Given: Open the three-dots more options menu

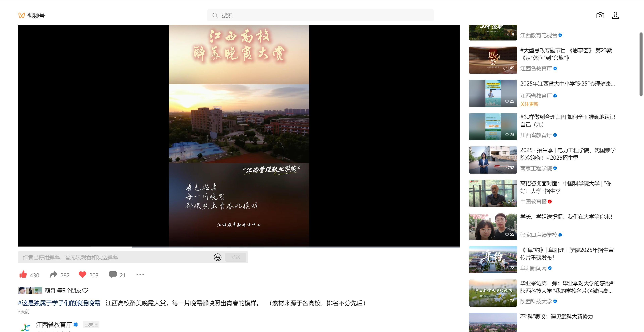Looking at the screenshot, I should point(140,275).
